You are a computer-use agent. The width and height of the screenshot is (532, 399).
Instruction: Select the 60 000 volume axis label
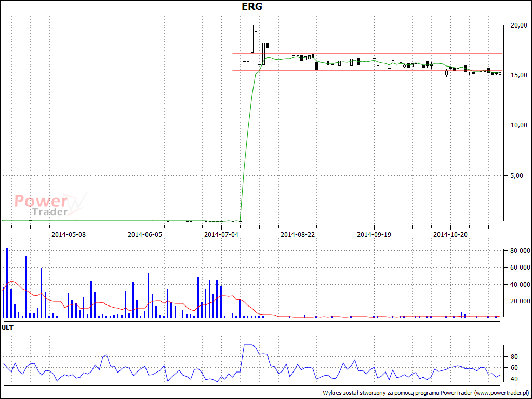520,268
